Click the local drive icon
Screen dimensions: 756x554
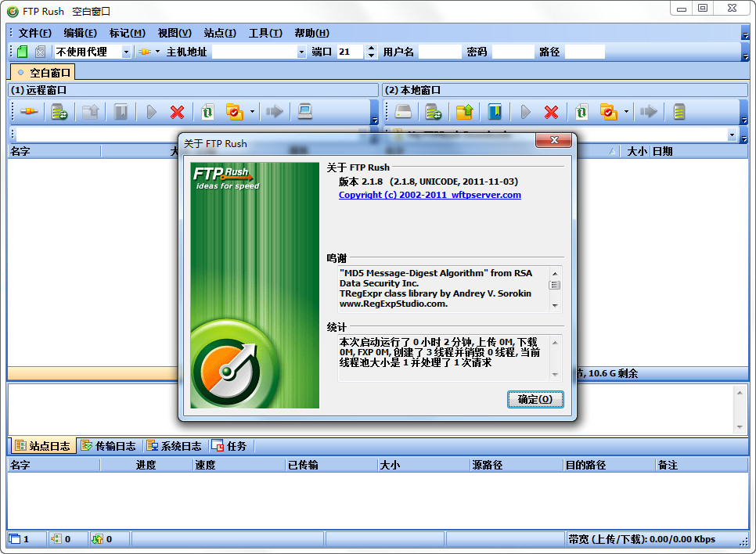click(x=403, y=112)
